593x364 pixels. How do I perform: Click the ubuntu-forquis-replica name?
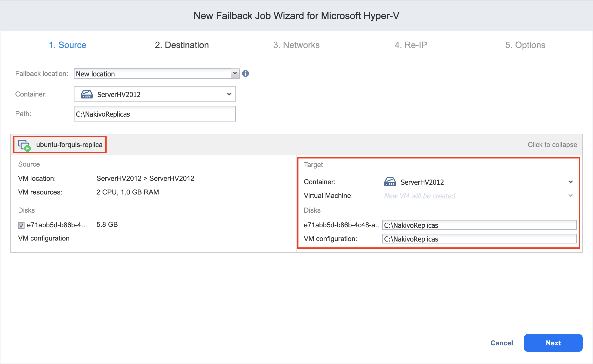(x=69, y=145)
